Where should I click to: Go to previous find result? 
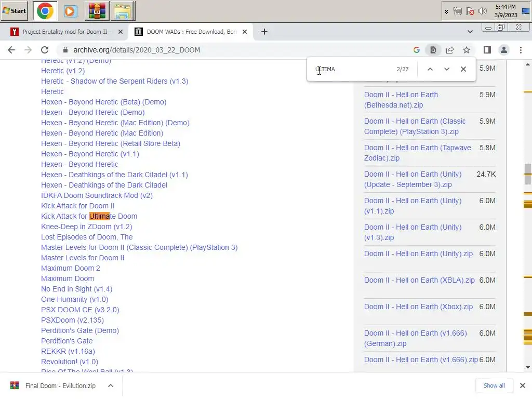[x=430, y=69]
